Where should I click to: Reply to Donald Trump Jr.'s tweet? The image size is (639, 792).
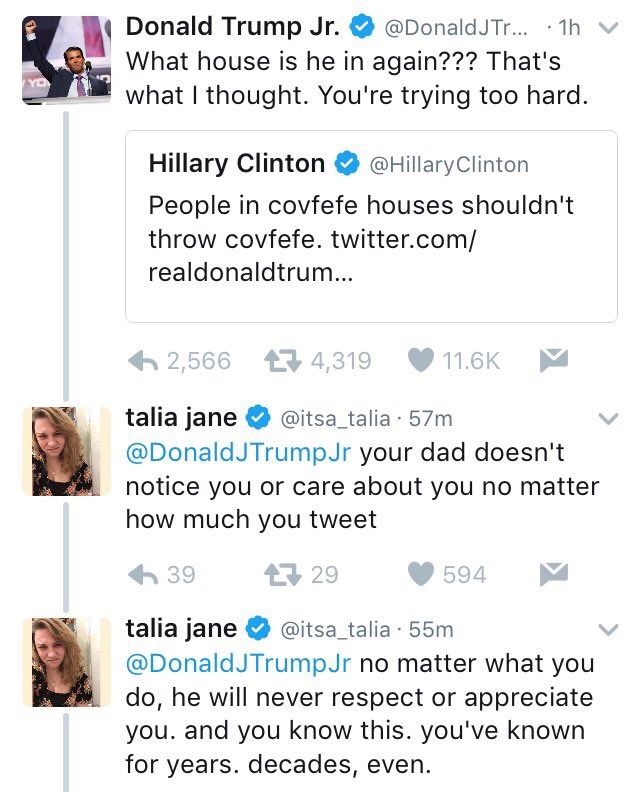(146, 360)
